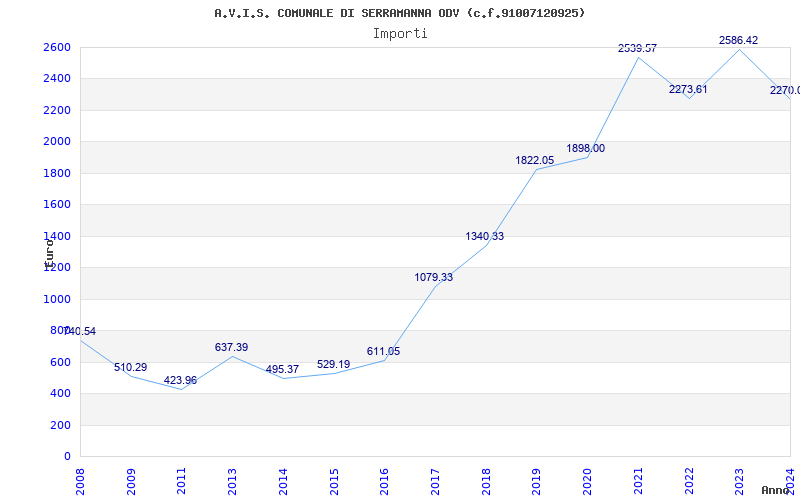Select the 611.05 data label
Screen dimensions: 800x500
click(x=383, y=352)
